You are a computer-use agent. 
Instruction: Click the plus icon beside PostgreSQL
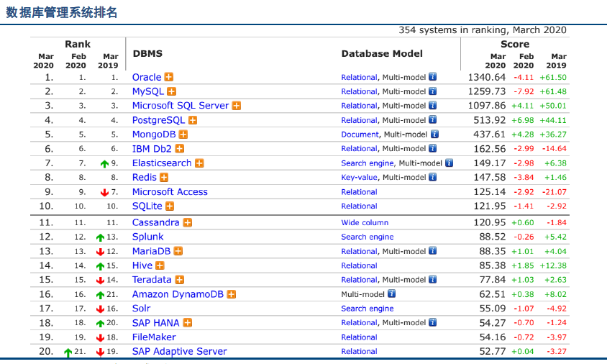click(x=193, y=120)
